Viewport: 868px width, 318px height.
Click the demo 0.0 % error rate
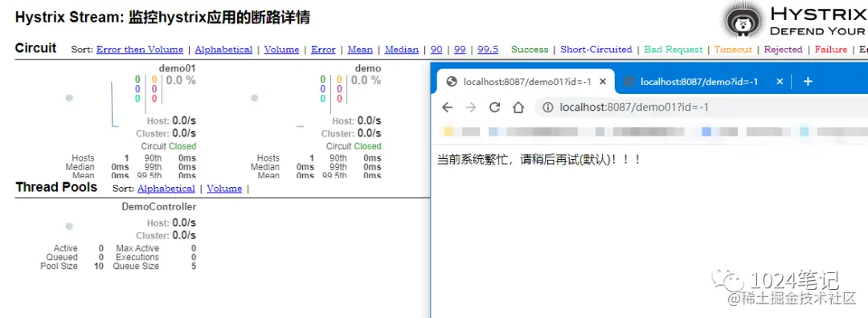pyautogui.click(x=366, y=81)
